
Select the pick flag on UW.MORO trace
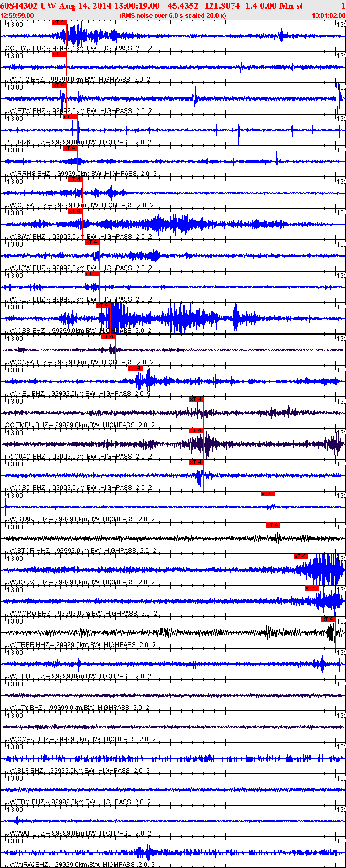pos(312,588)
